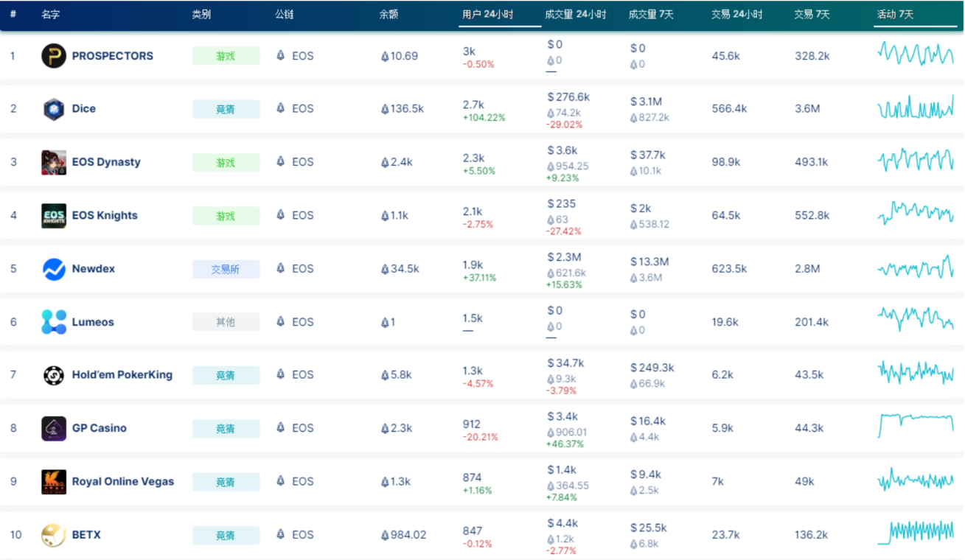Click the EOS chain icon in the Dice row
The image size is (965, 560).
[280, 108]
